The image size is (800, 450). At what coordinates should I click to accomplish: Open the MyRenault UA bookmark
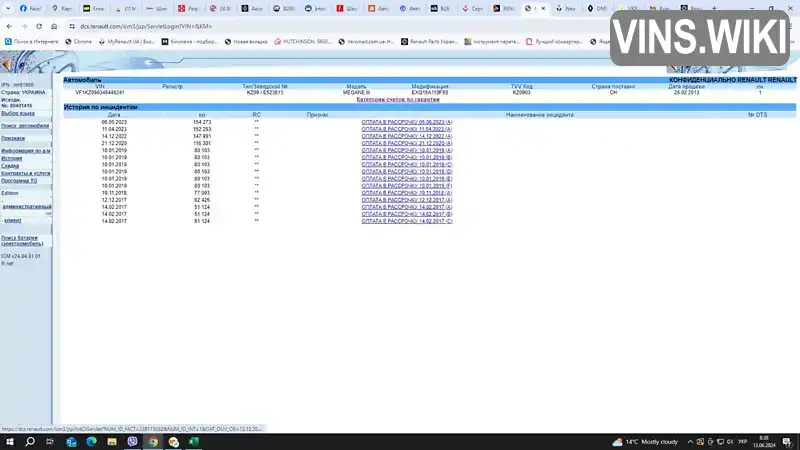pyautogui.click(x=127, y=41)
